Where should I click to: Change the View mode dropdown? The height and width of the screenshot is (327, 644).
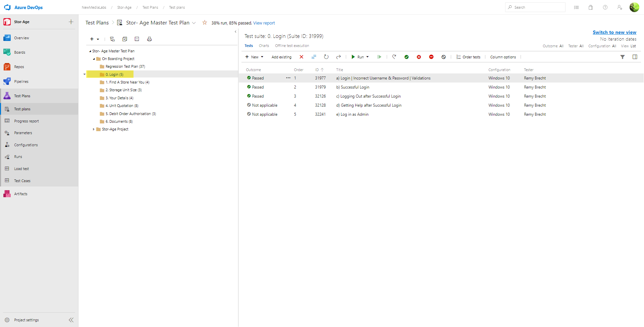click(628, 46)
